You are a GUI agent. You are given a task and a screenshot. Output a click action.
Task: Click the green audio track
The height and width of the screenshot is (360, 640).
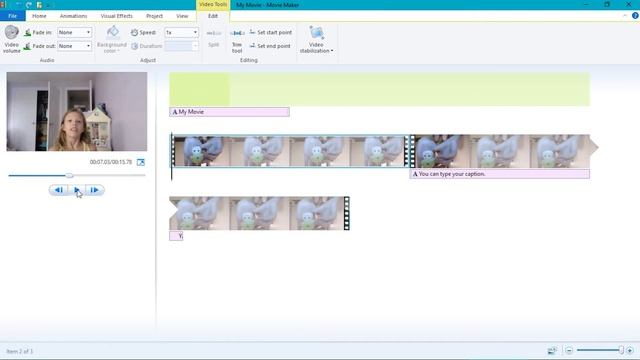point(380,89)
